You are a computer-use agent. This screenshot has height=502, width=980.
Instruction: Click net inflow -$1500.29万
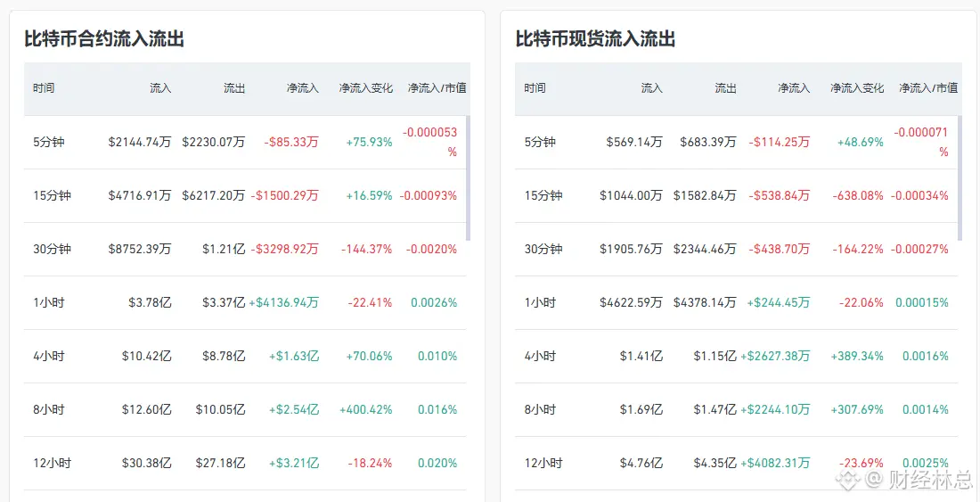tap(285, 195)
